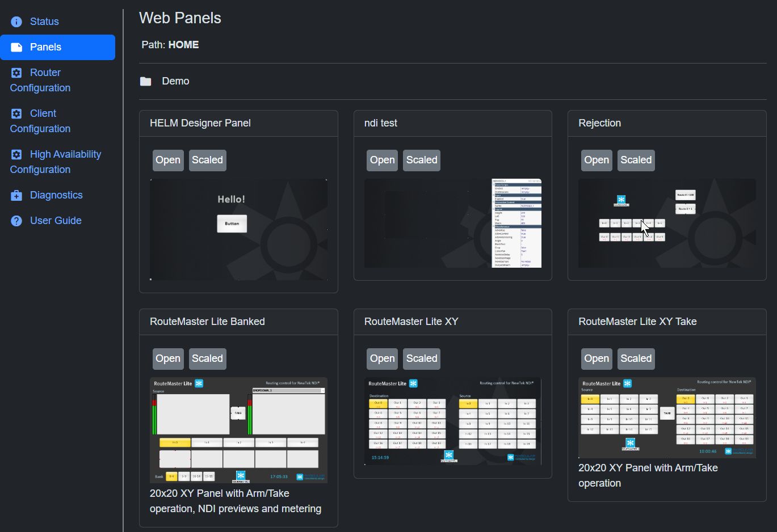Open ndi test panel scaled
The width and height of the screenshot is (777, 532).
[x=422, y=160]
